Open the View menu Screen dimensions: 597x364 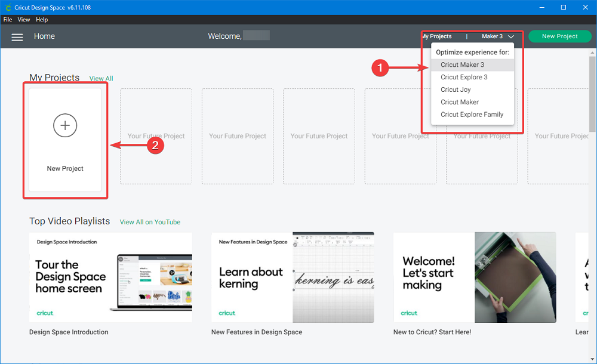click(24, 20)
